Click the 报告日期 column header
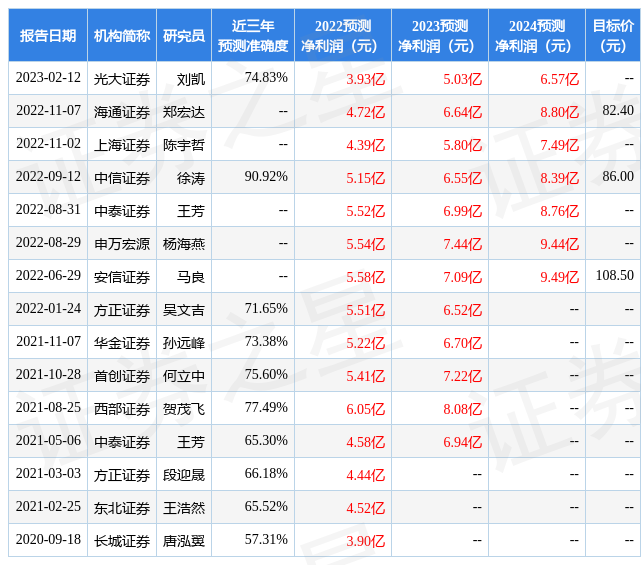The width and height of the screenshot is (641, 565). click(x=48, y=35)
